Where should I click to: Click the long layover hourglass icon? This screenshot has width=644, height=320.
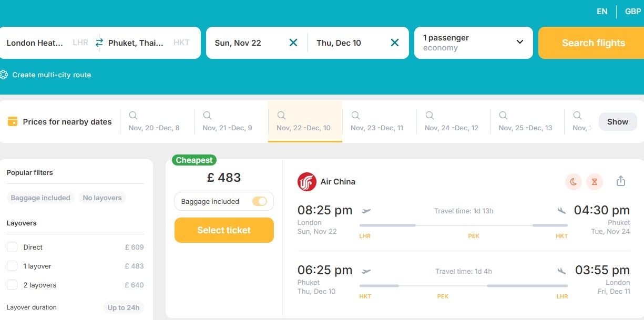point(595,182)
